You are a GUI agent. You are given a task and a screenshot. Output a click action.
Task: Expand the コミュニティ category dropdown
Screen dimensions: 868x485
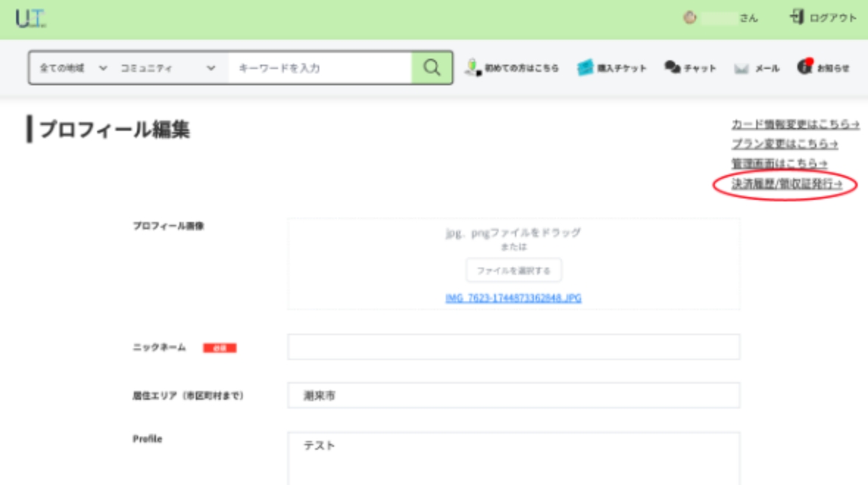168,68
